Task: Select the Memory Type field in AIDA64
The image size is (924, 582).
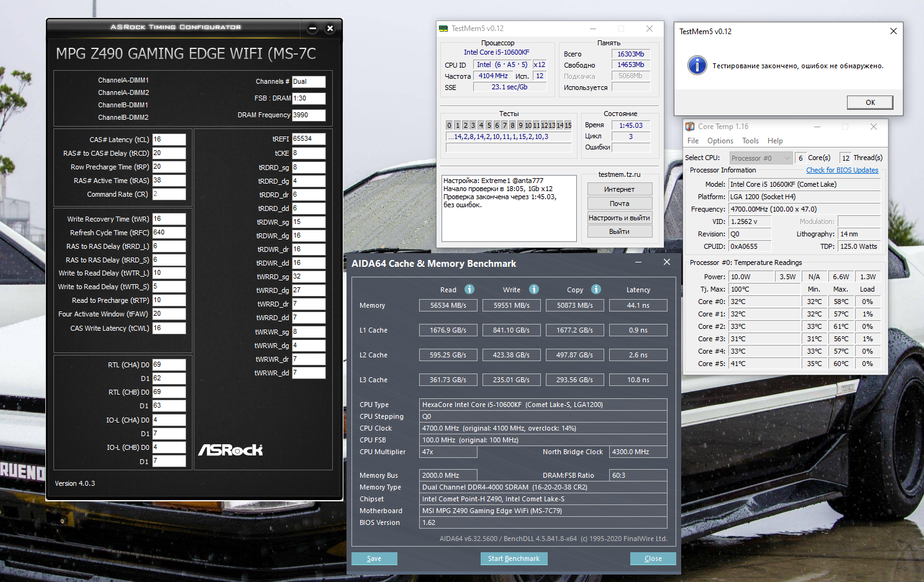Action: 543,487
